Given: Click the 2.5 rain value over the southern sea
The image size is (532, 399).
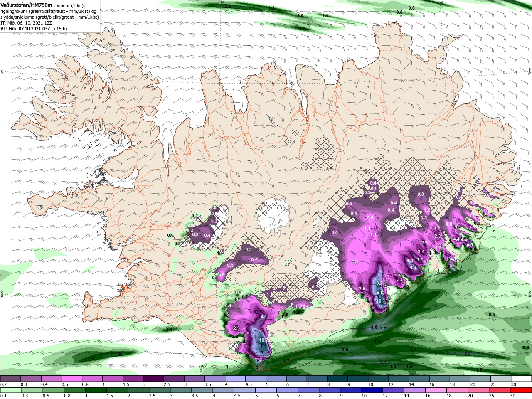Looking at the screenshot, I should click(345, 350).
